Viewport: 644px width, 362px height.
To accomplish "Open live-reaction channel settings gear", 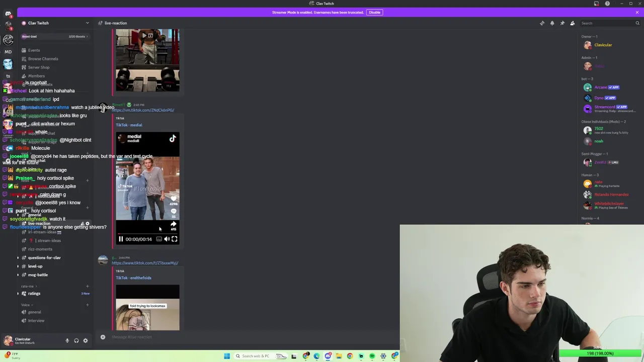I will 88,224.
